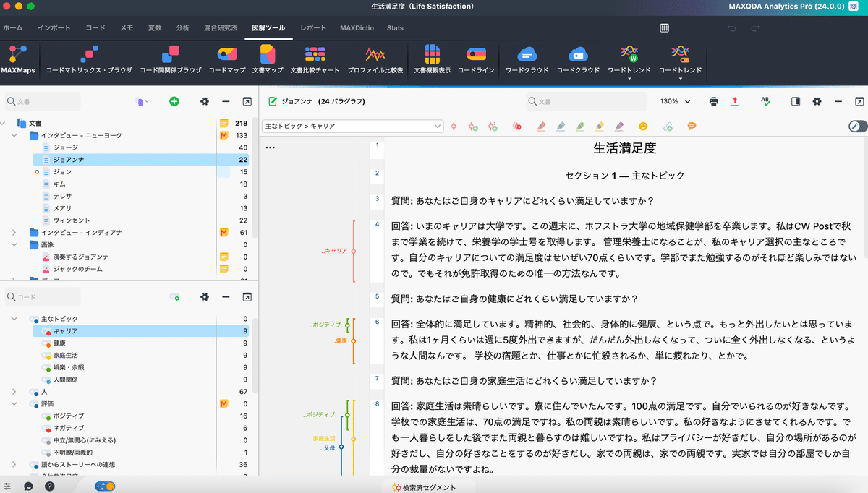Open document system settings gear
The height and width of the screenshot is (493, 868).
click(205, 102)
